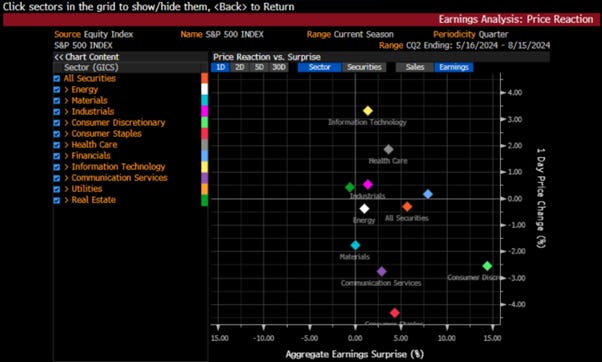
Task: Toggle the Consumer Staples checkbox
Action: click(57, 134)
